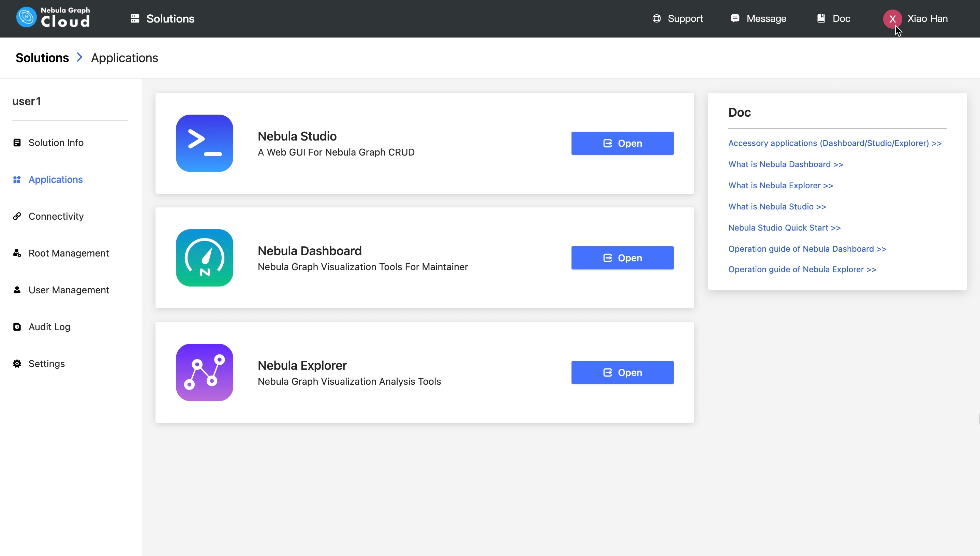980x556 pixels.
Task: Expand User Management section
Action: (69, 290)
